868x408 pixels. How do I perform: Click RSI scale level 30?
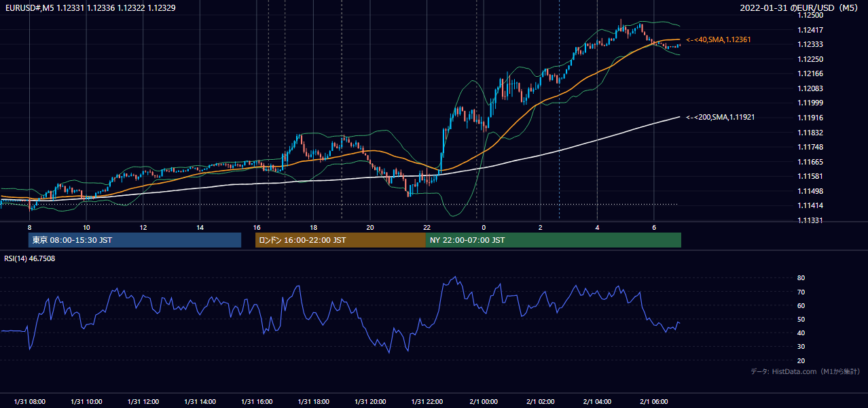801,347
